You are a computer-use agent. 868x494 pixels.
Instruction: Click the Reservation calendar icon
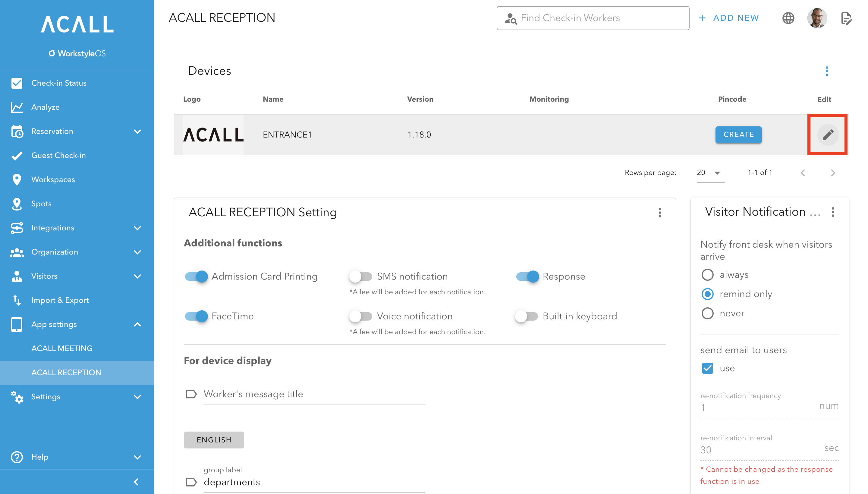pyautogui.click(x=17, y=131)
